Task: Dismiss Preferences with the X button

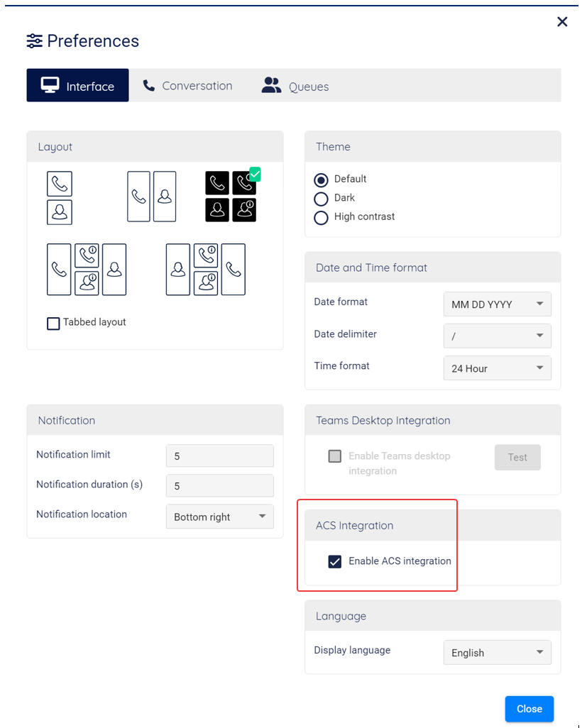Action: click(562, 22)
